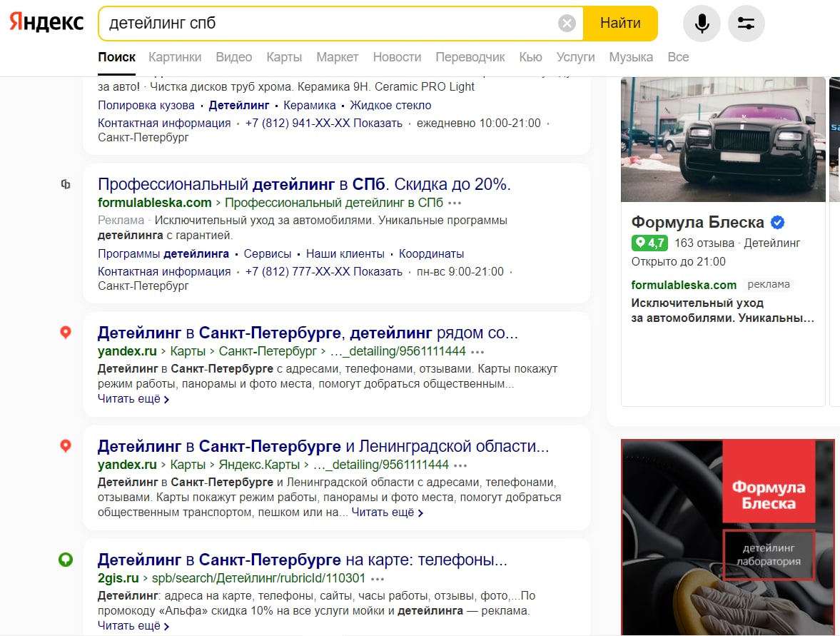Click the Формула Блеска детейлинг лаборатория banner
Viewport: 840px width, 636px height.
click(727, 537)
